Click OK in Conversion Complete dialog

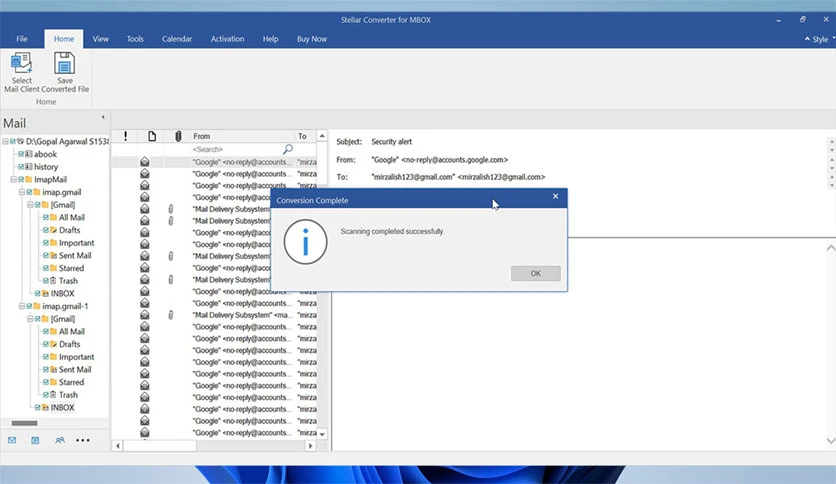pos(535,273)
